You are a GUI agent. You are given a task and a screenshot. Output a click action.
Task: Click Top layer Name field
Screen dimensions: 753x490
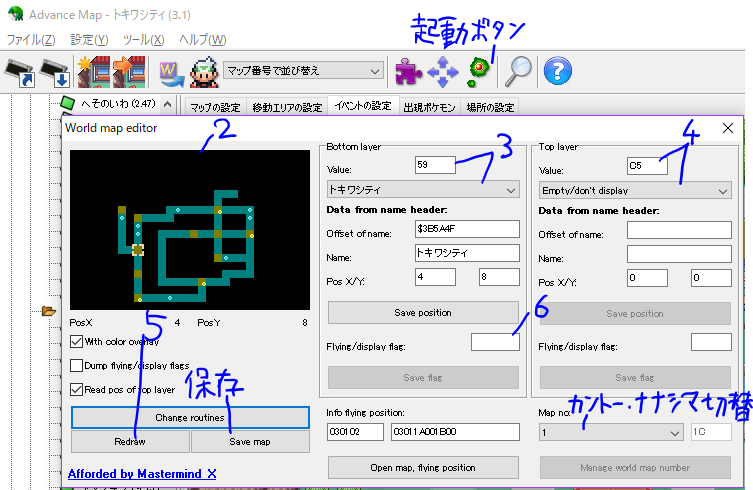point(679,254)
